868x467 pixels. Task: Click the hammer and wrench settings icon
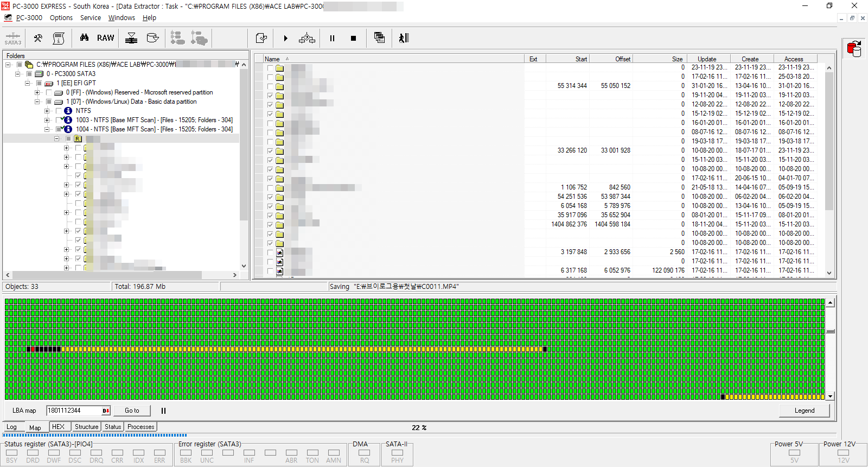[x=38, y=38]
